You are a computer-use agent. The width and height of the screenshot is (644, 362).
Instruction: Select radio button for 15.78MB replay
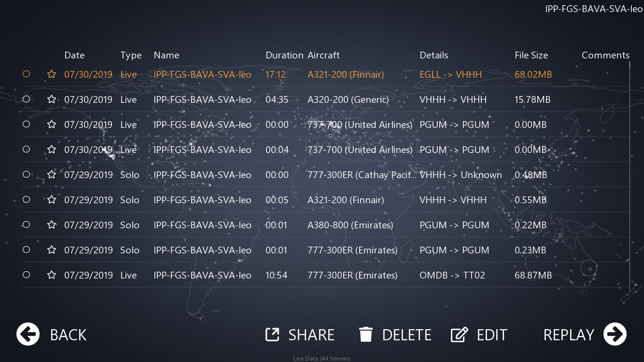27,99
